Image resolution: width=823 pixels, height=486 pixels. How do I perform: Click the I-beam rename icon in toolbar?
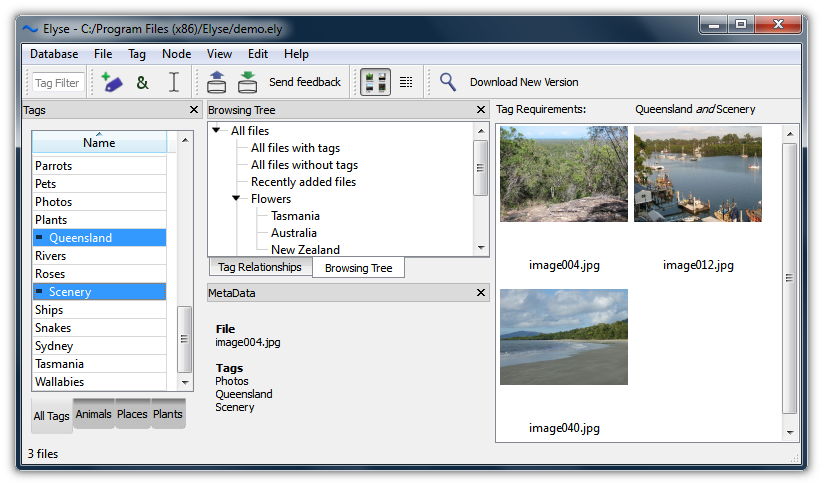[174, 83]
